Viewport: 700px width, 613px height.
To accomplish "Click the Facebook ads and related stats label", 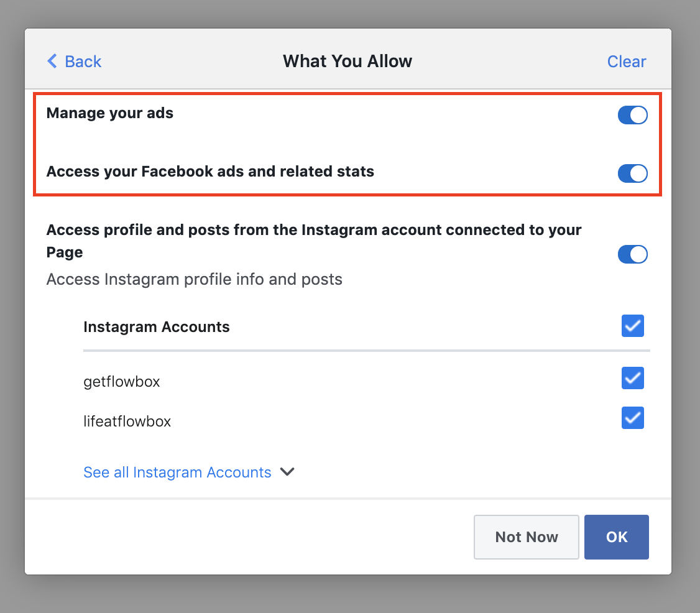I will [x=210, y=172].
